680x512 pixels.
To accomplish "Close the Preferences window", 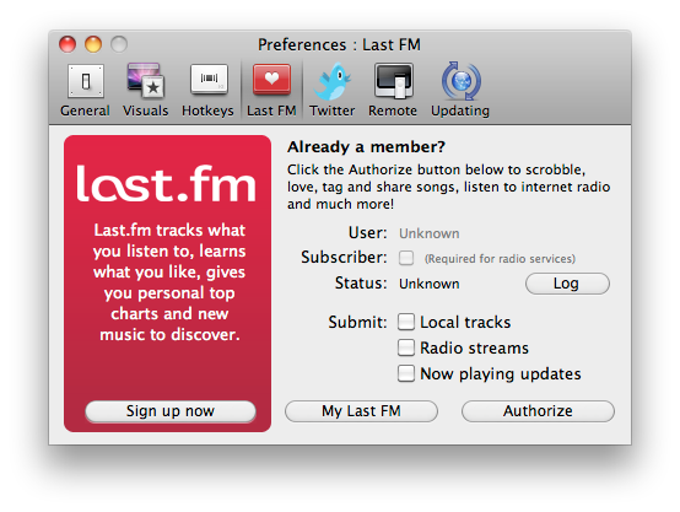I will click(x=67, y=44).
